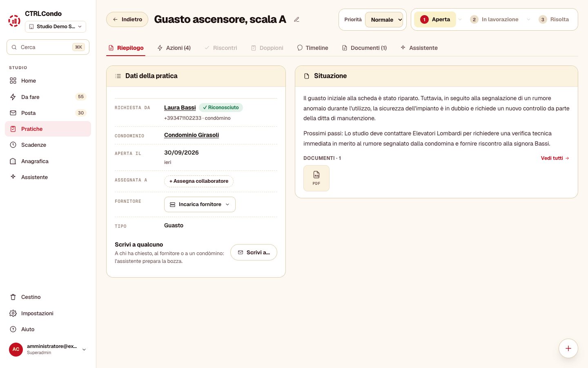Image resolution: width=588 pixels, height=368 pixels.
Task: Click the floating plus button
Action: click(x=568, y=348)
